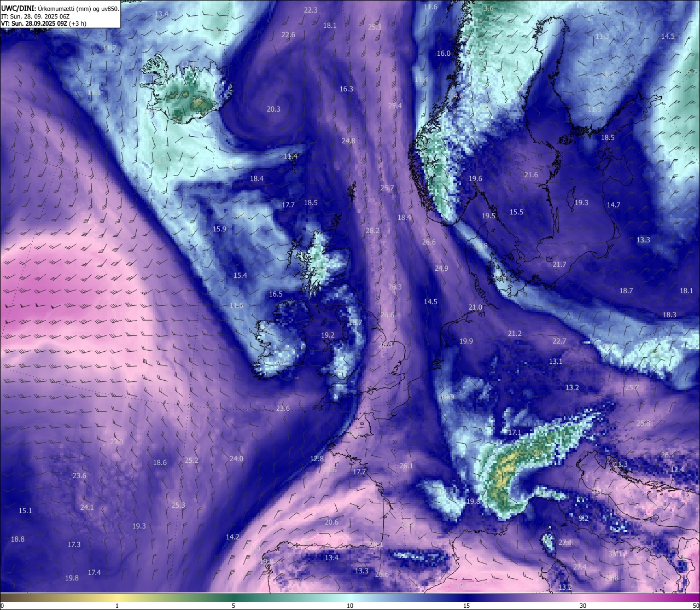Click the 22.3 value at the top of the map

pos(311,10)
